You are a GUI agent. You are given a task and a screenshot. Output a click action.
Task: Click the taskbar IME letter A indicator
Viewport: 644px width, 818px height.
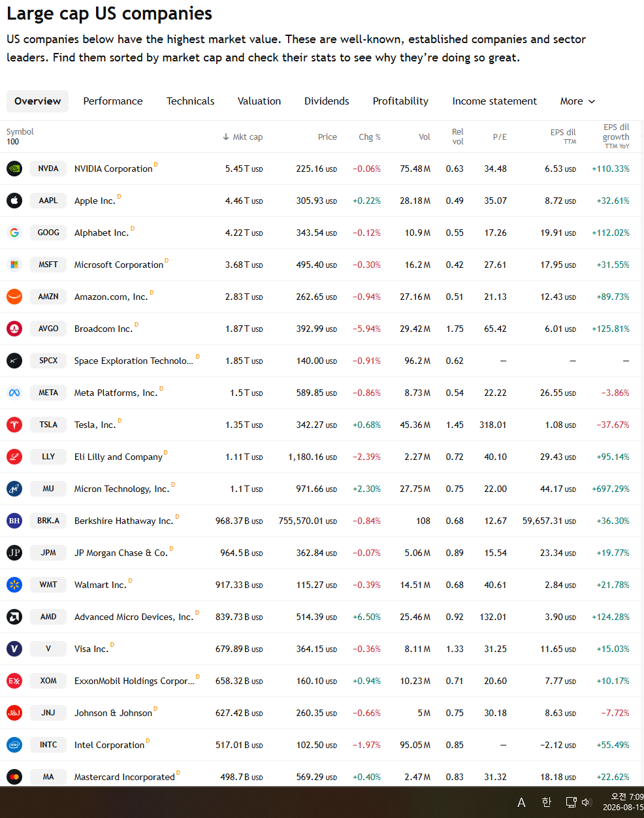click(521, 802)
